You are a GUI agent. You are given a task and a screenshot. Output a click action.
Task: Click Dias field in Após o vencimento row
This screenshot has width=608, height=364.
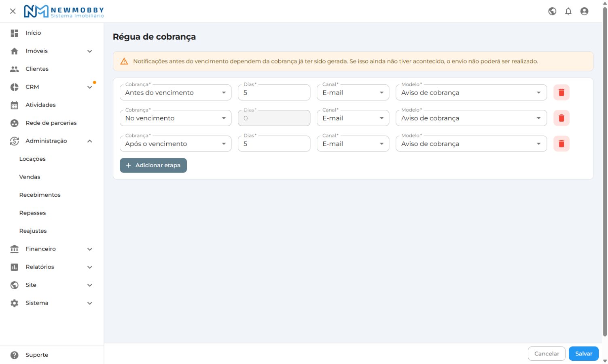pos(274,143)
